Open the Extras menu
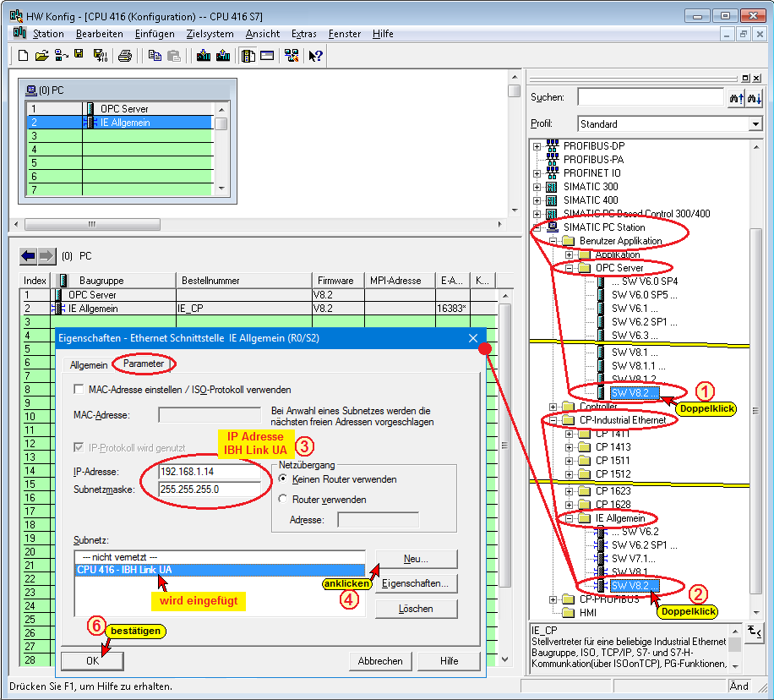The width and height of the screenshot is (774, 700). [303, 34]
